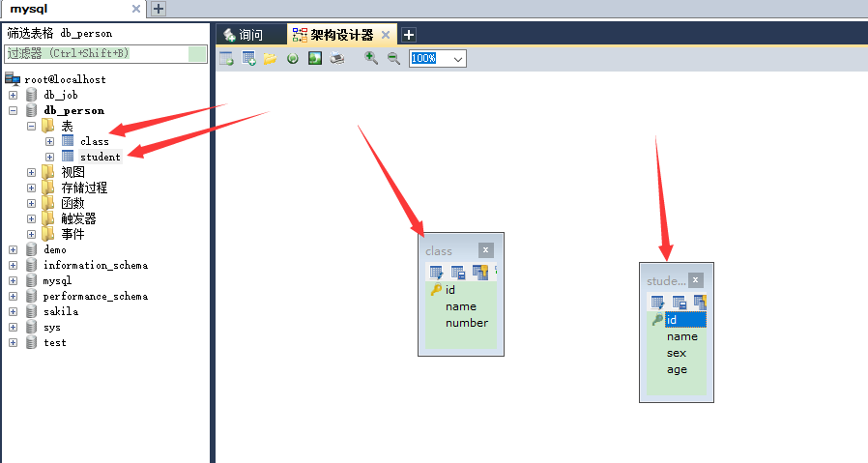Open the 100% zoom level dropdown
Image resolution: width=868 pixels, height=463 pixels.
pos(458,58)
